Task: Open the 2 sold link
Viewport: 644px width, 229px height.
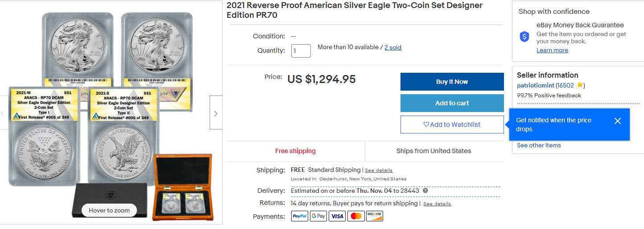Action: tap(393, 47)
